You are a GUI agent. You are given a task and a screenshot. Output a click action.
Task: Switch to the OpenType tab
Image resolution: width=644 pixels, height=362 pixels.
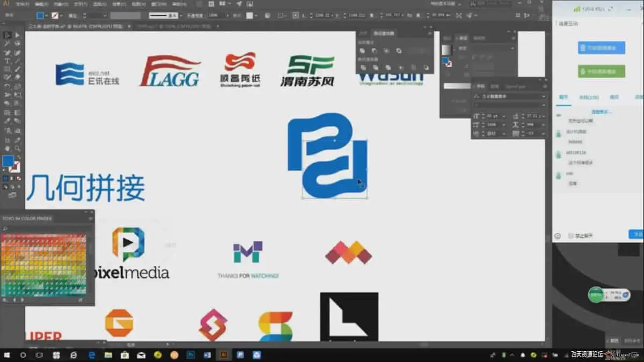515,86
